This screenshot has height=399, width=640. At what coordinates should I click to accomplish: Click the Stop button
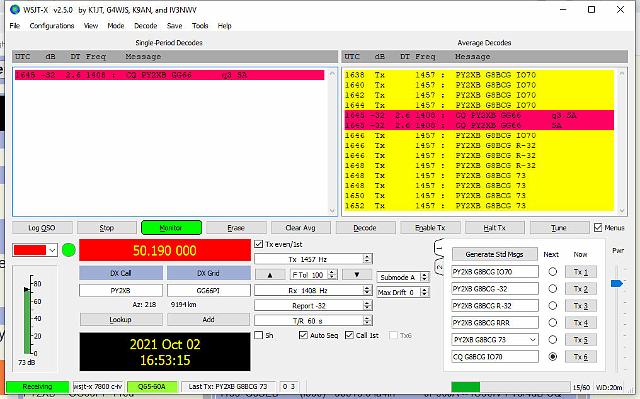click(107, 228)
